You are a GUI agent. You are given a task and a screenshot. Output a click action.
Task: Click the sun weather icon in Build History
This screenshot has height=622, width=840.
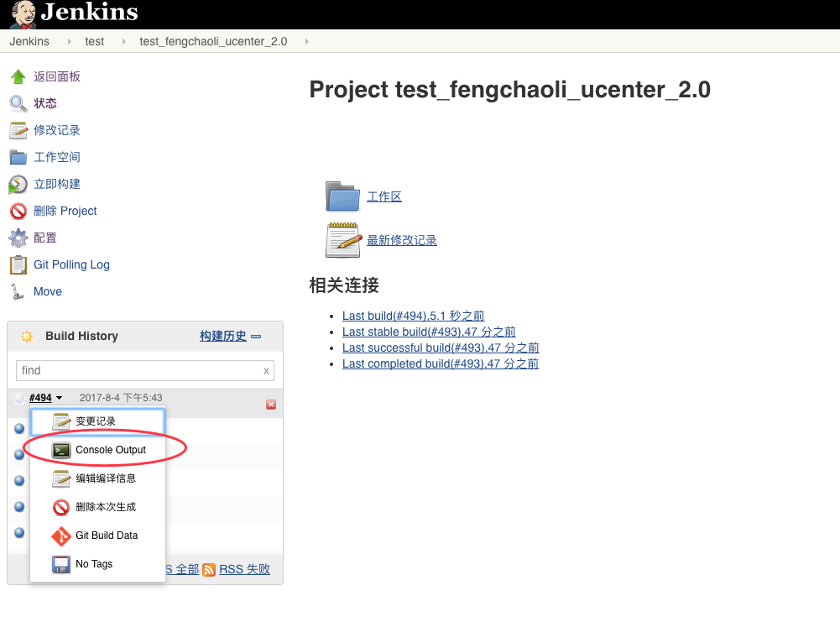pyautogui.click(x=27, y=337)
